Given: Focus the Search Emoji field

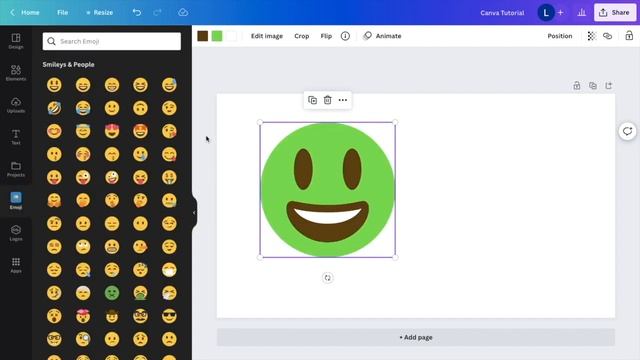Looking at the screenshot, I should [x=112, y=41].
